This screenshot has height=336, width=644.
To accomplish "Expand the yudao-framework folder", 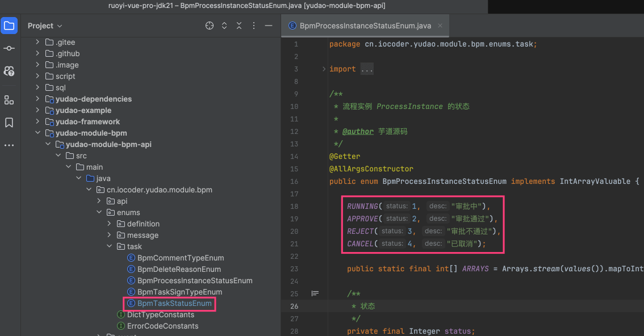I will (x=37, y=121).
